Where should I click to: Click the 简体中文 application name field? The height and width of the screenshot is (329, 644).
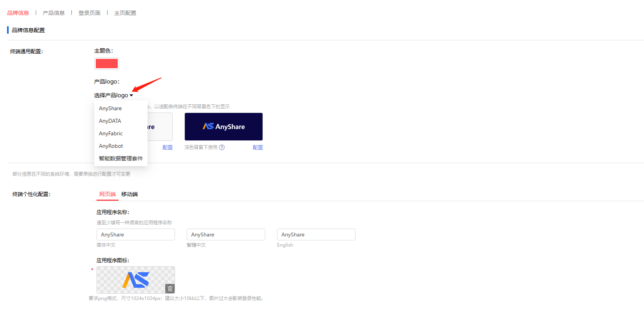point(136,234)
